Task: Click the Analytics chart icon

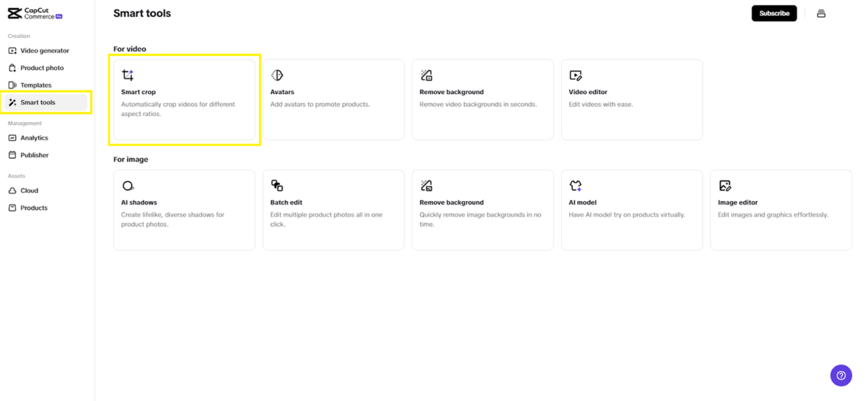Action: (x=12, y=138)
